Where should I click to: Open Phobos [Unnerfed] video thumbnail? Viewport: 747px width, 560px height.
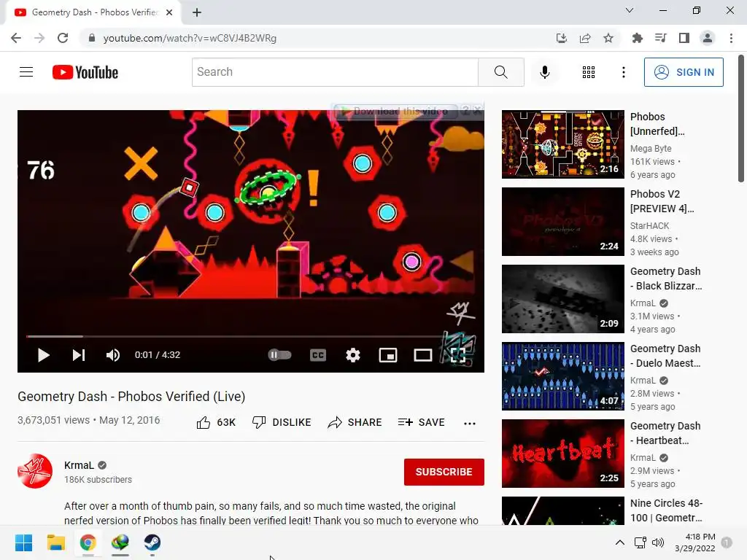(x=562, y=144)
